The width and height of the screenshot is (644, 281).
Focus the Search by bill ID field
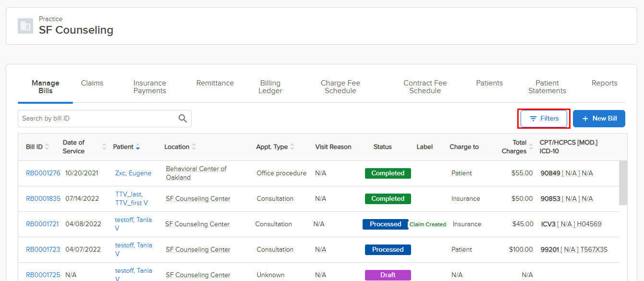click(105, 119)
